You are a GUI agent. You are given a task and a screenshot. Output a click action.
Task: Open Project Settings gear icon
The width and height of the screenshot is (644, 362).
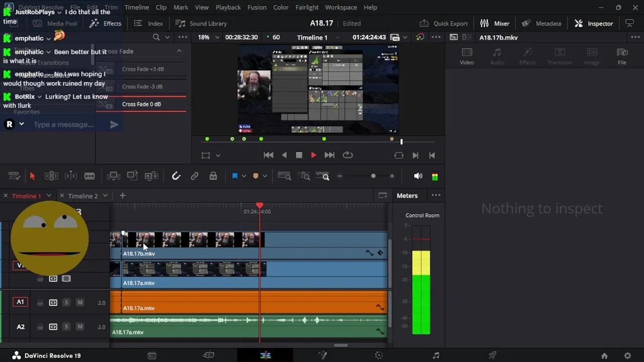[x=627, y=355]
